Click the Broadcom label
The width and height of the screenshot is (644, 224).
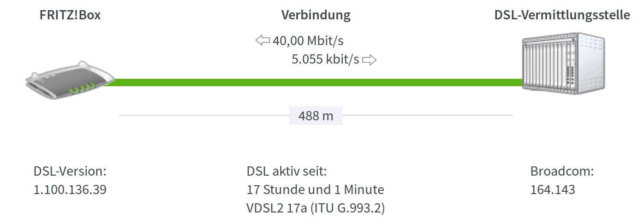point(562,171)
